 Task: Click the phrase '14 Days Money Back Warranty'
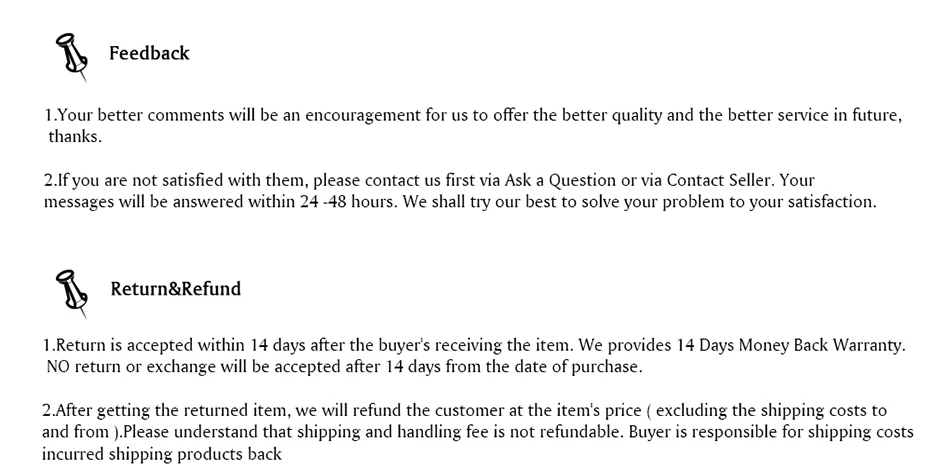[x=790, y=346]
